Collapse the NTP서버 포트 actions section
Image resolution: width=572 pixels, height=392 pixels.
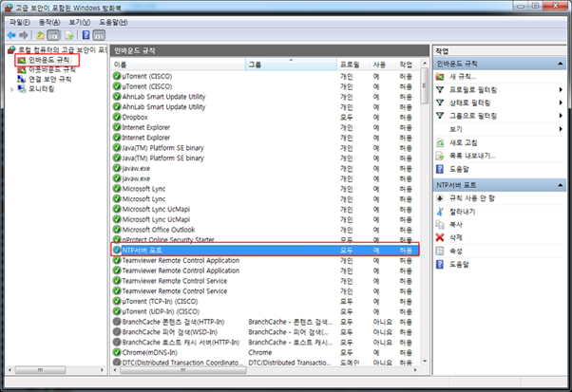[x=560, y=185]
